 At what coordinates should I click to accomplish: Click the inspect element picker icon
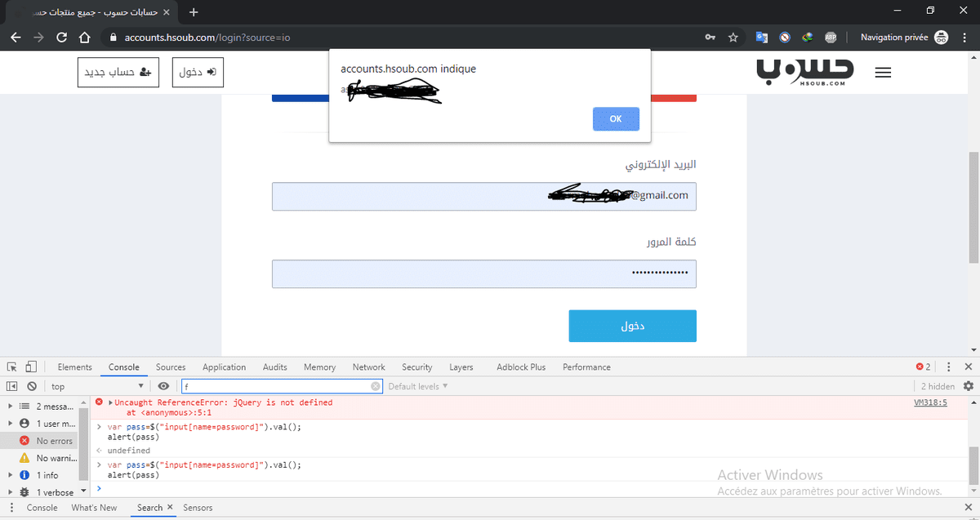click(x=12, y=367)
